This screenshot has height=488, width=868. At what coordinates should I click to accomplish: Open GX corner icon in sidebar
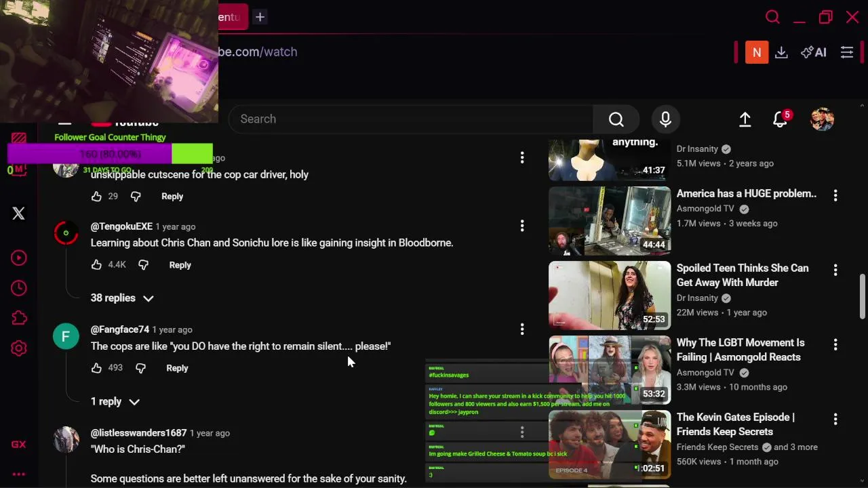18,445
